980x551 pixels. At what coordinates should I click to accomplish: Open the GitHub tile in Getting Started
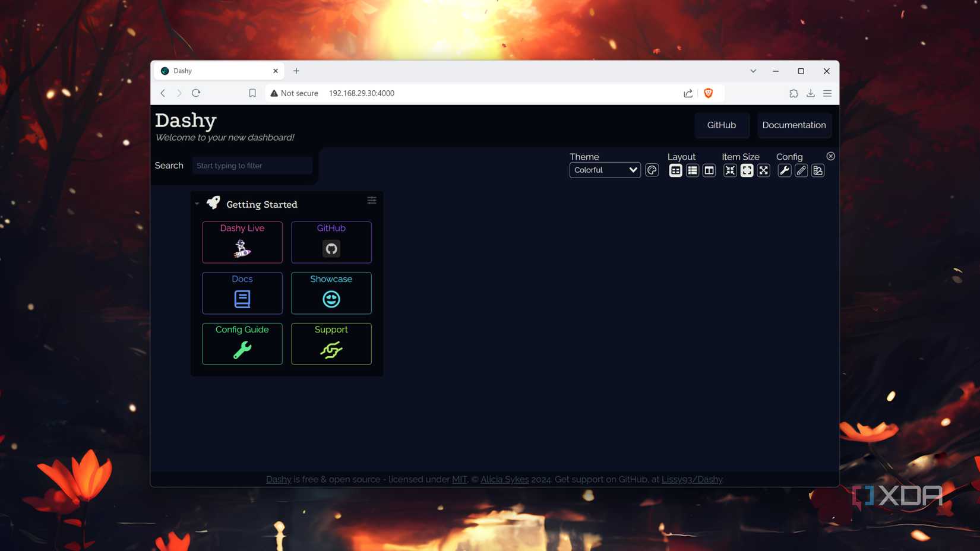331,242
